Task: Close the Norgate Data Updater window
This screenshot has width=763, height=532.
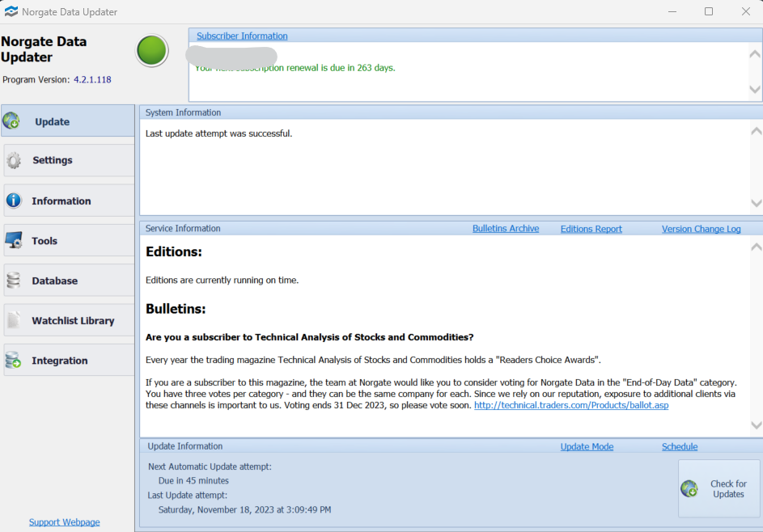Action: tap(745, 11)
